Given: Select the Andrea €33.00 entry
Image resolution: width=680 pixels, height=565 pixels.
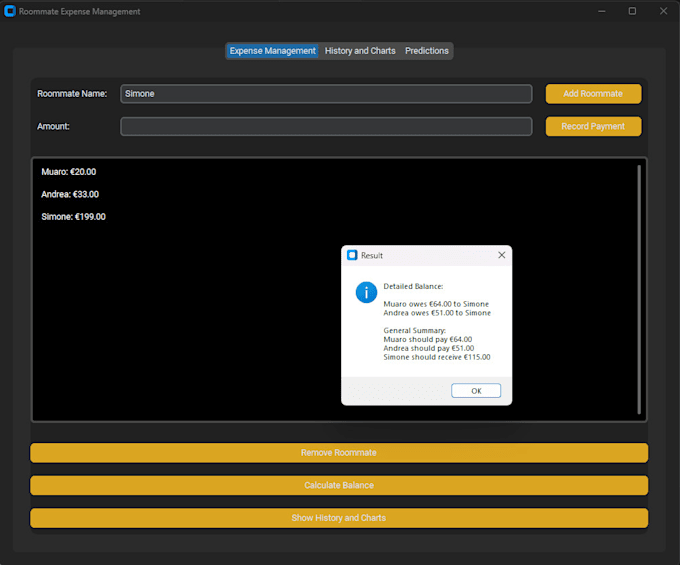Looking at the screenshot, I should [x=70, y=194].
